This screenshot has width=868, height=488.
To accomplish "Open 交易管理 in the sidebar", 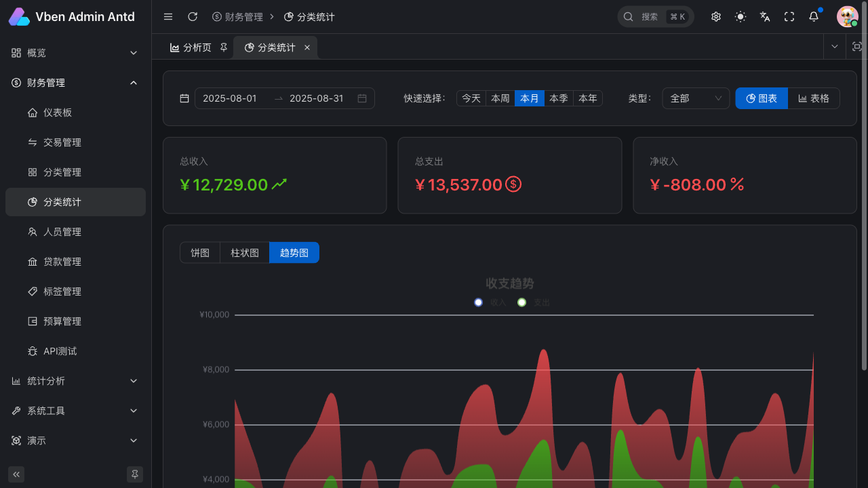I will [x=62, y=142].
